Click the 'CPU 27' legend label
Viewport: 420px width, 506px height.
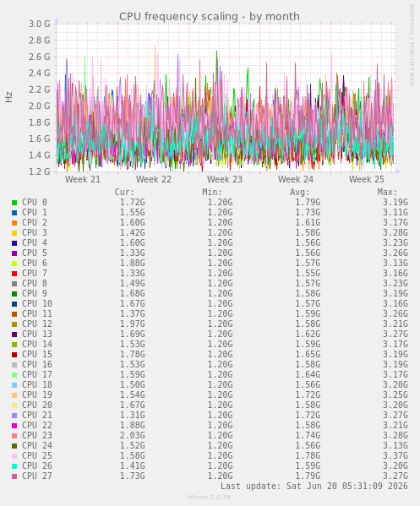37,476
